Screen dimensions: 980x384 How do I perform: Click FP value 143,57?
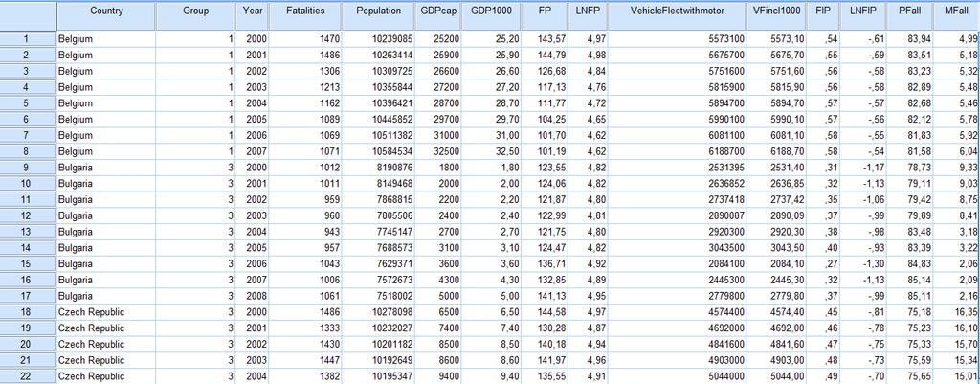pos(545,39)
